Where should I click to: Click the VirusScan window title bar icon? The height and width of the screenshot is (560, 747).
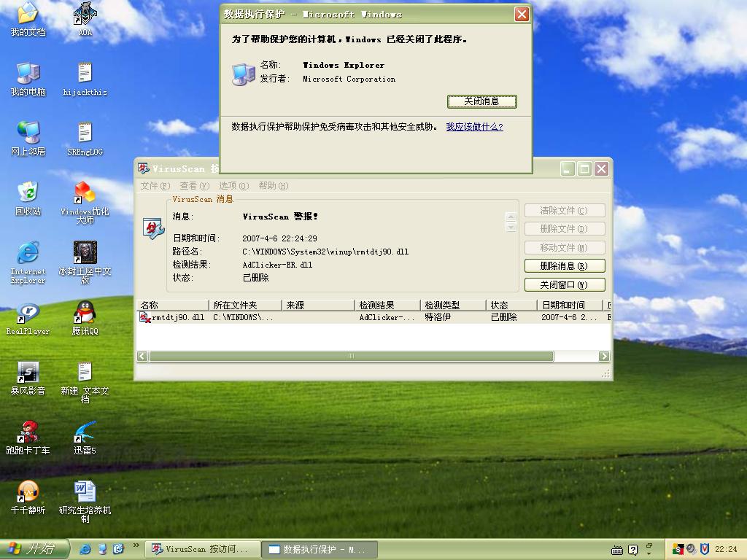144,168
